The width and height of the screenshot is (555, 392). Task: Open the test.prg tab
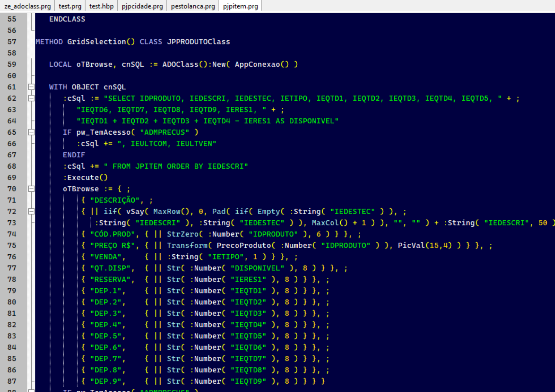pos(70,6)
